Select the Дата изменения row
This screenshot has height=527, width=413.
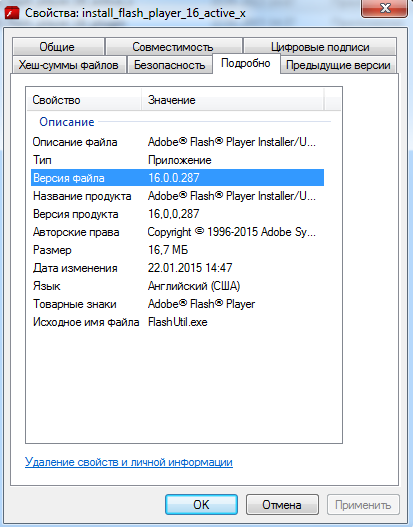click(x=177, y=268)
